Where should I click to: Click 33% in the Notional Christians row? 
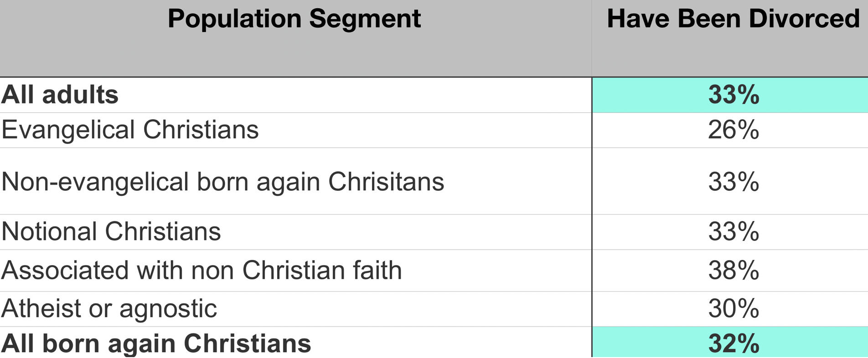point(734,231)
